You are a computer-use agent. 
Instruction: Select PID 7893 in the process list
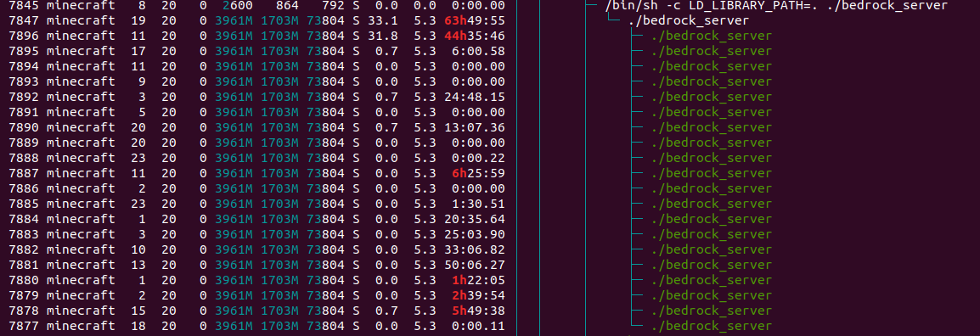[25, 81]
